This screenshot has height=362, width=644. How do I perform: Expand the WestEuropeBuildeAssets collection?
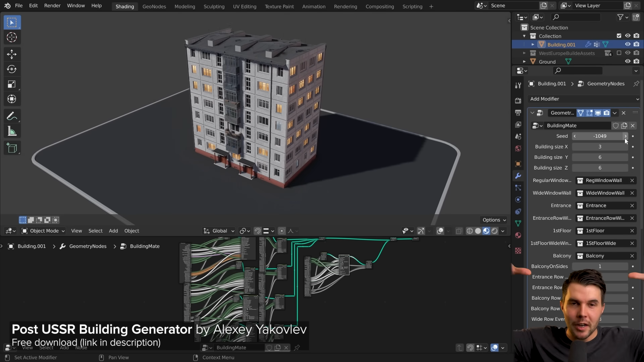524,53
